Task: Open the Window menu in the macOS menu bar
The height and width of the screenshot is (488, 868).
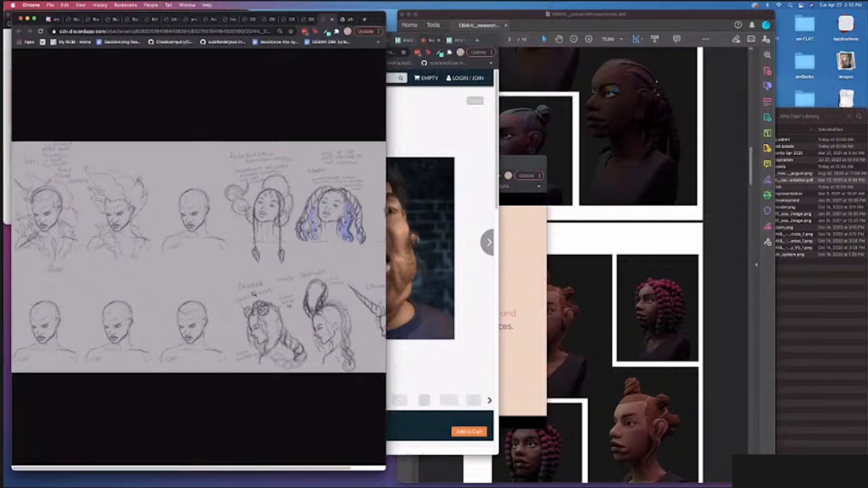Action: pyautogui.click(x=187, y=5)
